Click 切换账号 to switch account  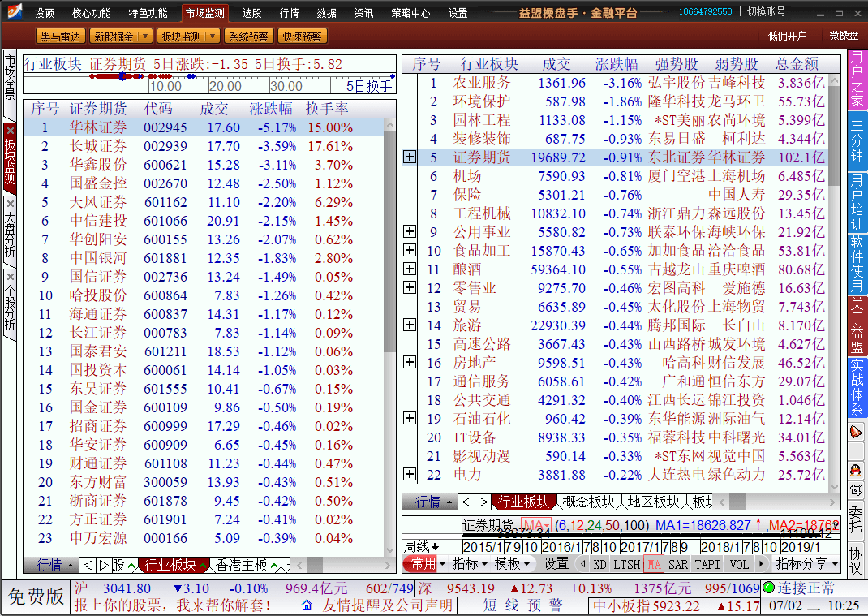click(766, 11)
